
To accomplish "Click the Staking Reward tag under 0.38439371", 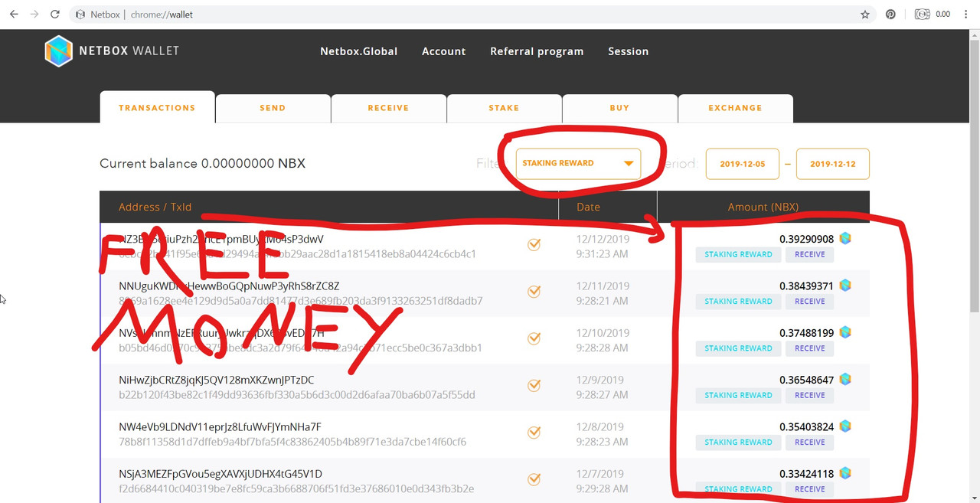I will [x=738, y=302].
